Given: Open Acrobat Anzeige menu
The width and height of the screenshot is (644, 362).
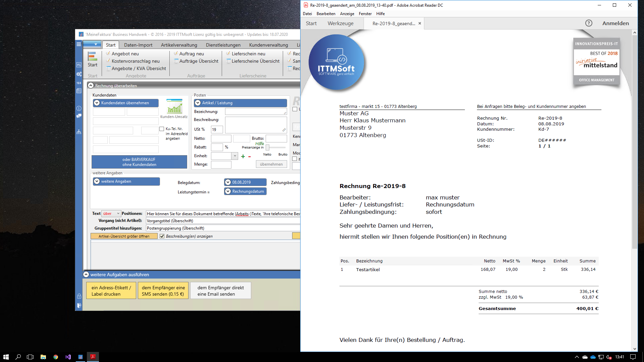Looking at the screenshot, I should tap(347, 14).
